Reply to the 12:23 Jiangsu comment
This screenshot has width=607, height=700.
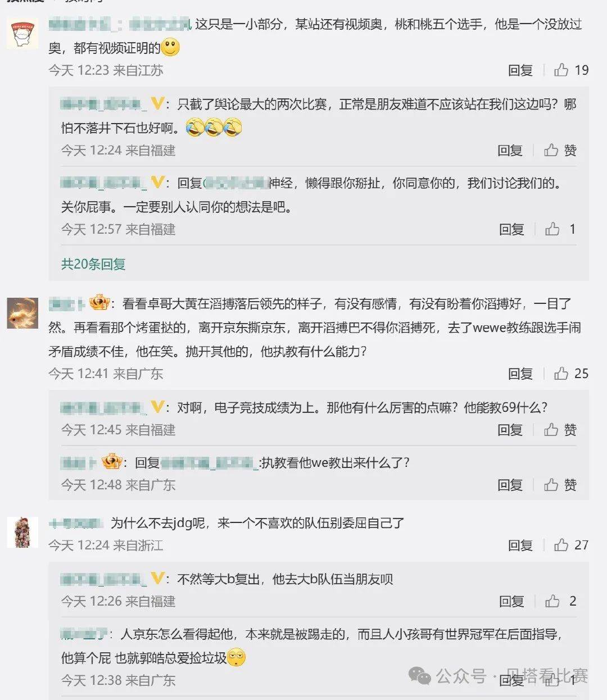520,70
